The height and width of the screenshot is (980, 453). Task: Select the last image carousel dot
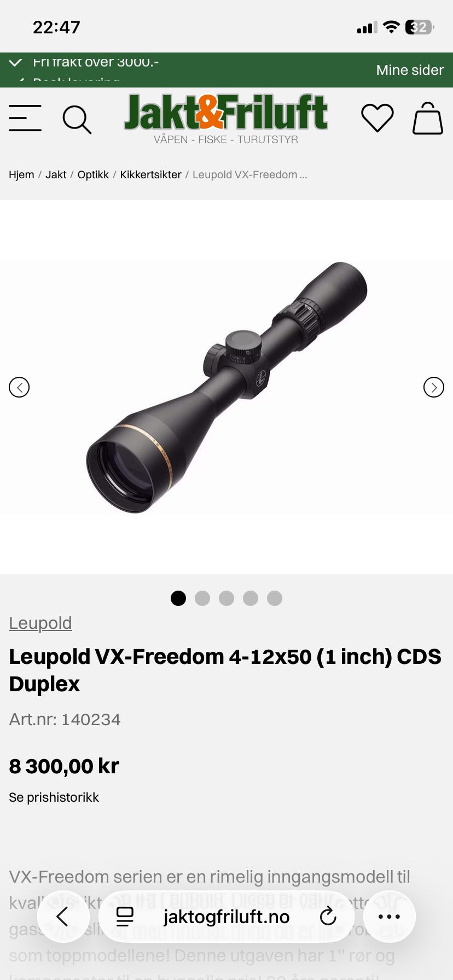[x=275, y=598]
